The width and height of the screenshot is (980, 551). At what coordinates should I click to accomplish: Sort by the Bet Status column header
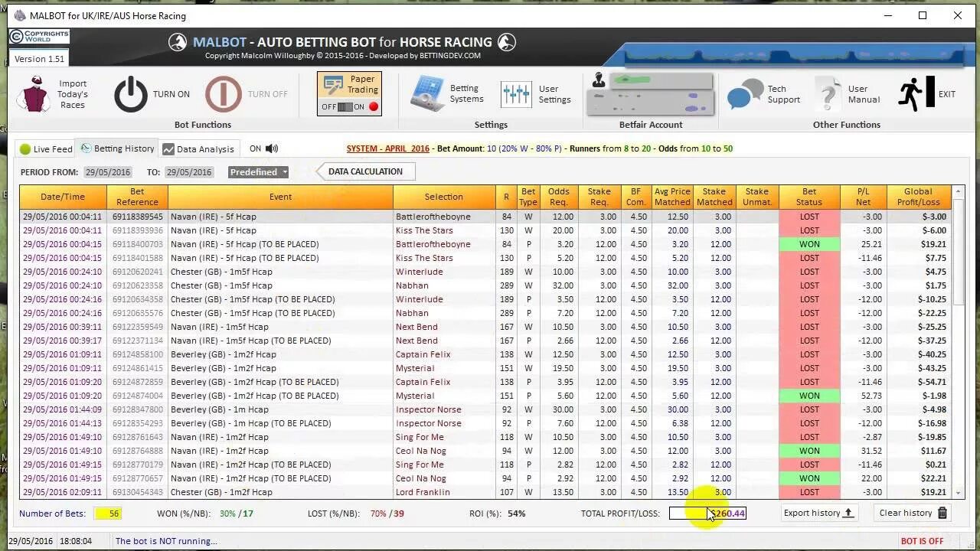[x=808, y=197]
